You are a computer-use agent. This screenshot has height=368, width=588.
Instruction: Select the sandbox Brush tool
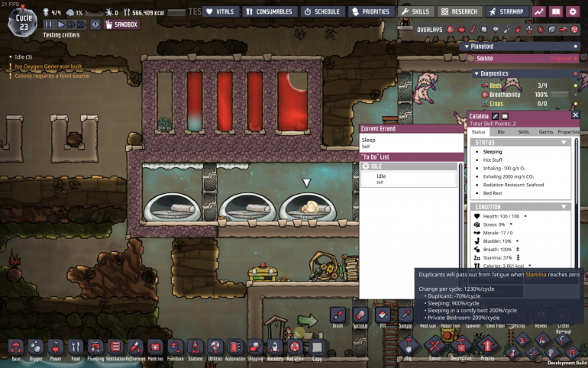(x=338, y=315)
